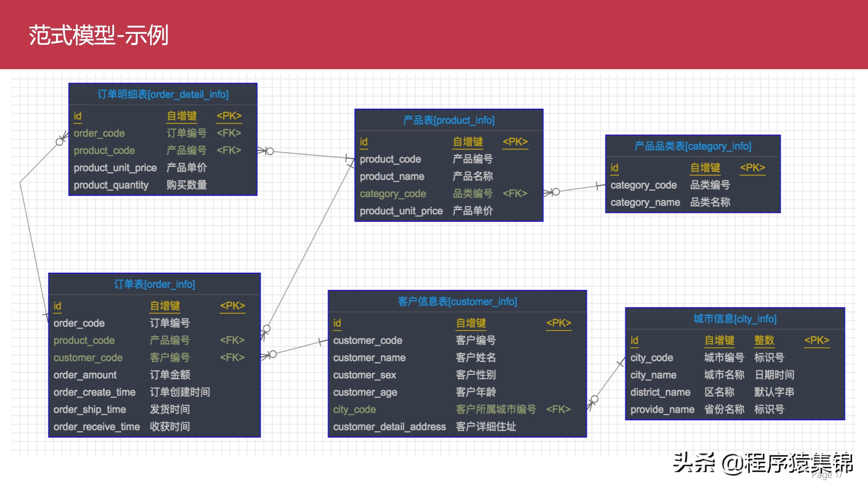Select connector circle beside order_detail product_code

[270, 151]
